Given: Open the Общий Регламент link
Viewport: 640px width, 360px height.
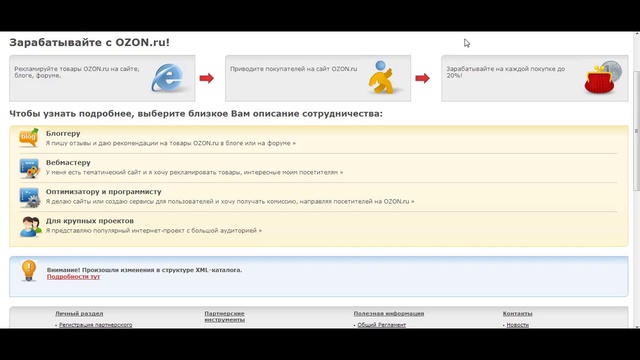Looking at the screenshot, I should tap(381, 325).
